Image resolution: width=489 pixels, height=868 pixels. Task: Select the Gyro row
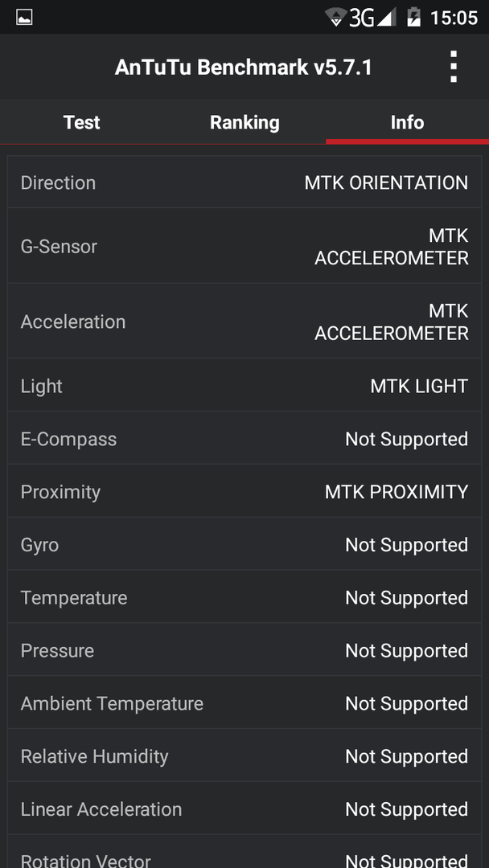244,545
